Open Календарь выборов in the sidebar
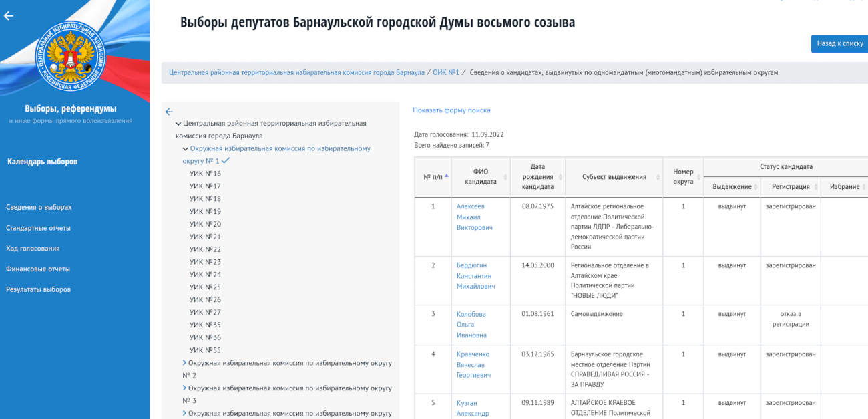Screen dimensions: 868x419 tap(42, 162)
